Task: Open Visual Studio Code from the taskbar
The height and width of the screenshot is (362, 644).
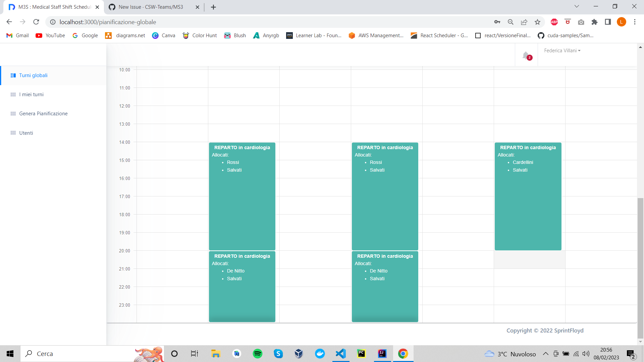Action: click(340, 354)
